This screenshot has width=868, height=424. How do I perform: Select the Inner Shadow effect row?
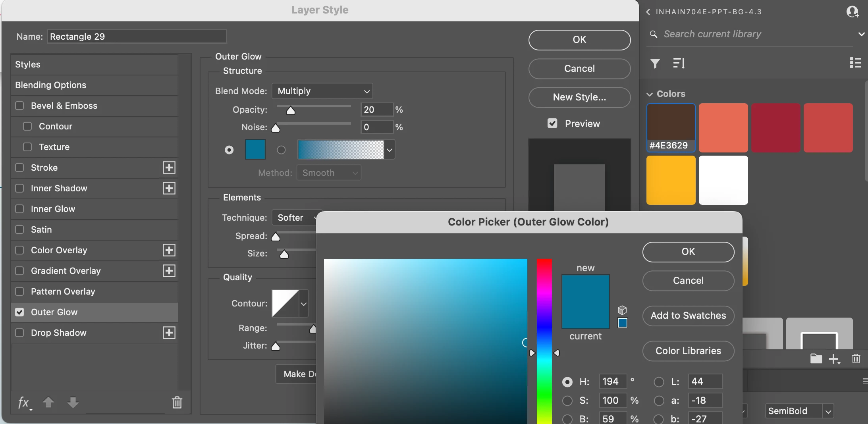pyautogui.click(x=95, y=188)
